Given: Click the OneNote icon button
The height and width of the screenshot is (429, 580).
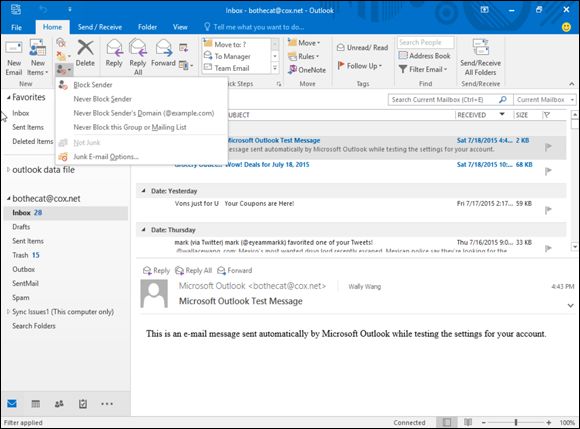Looking at the screenshot, I should click(307, 70).
